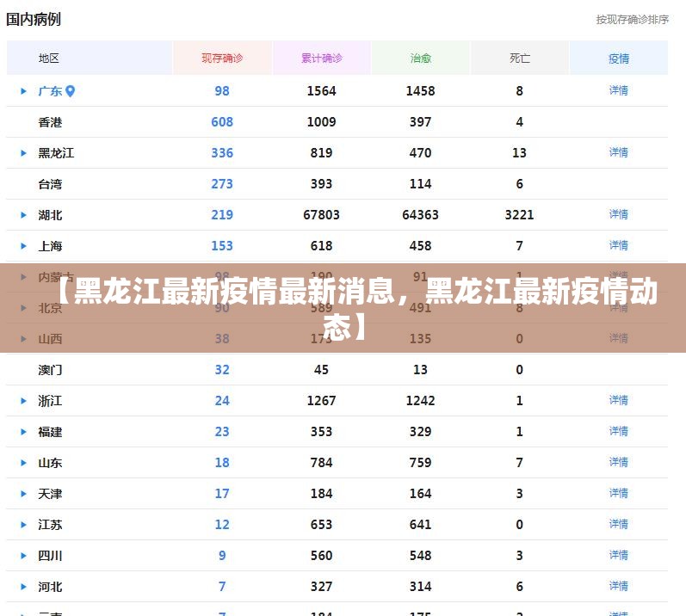Click the 黑龙江最新疫情 overlay headline banner
Viewport: 686px width, 616px height.
click(343, 308)
